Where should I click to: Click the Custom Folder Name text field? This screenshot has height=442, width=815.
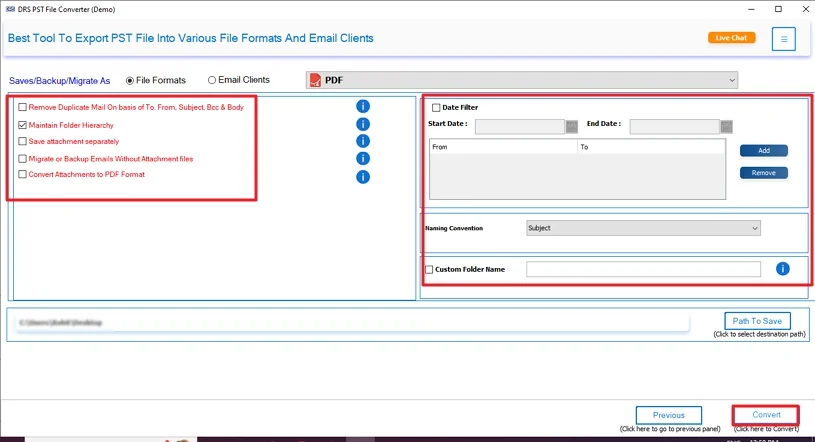coord(643,269)
